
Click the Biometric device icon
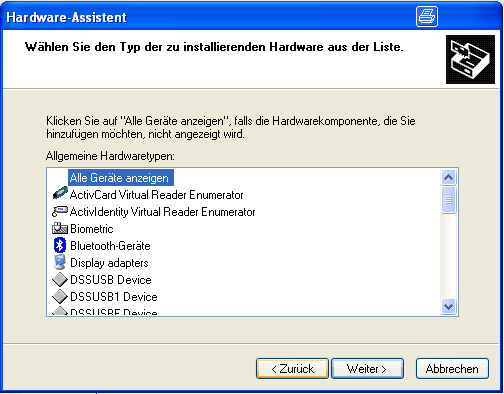(60, 228)
